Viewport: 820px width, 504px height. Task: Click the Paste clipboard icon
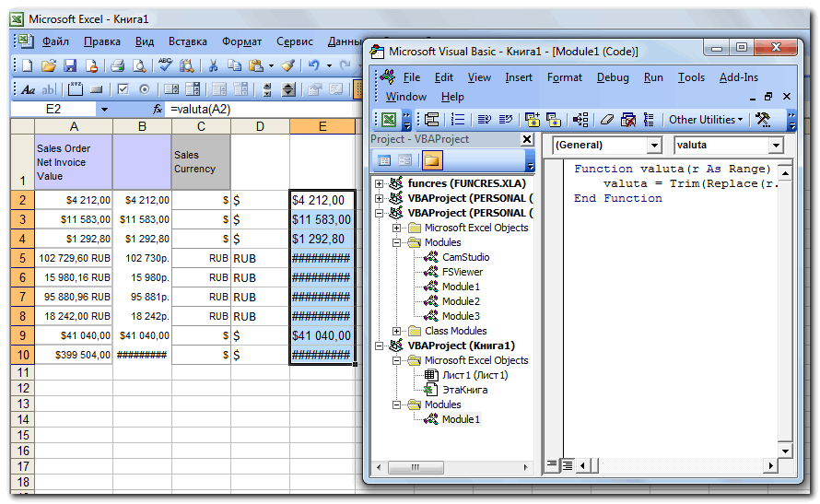256,65
